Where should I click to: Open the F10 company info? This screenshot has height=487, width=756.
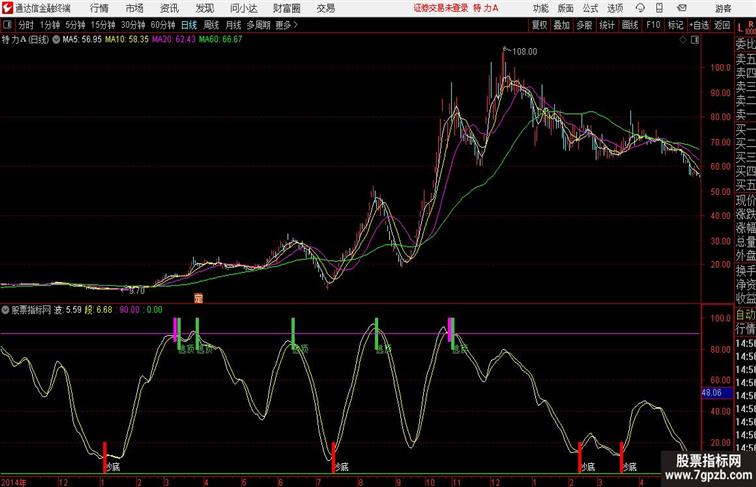tap(653, 25)
